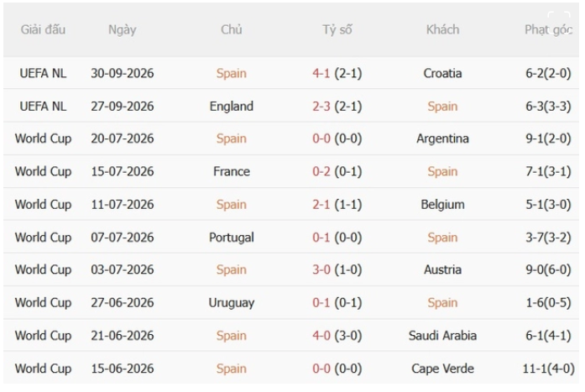585x392 pixels.
Task: Open the France team link
Action: pyautogui.click(x=232, y=171)
